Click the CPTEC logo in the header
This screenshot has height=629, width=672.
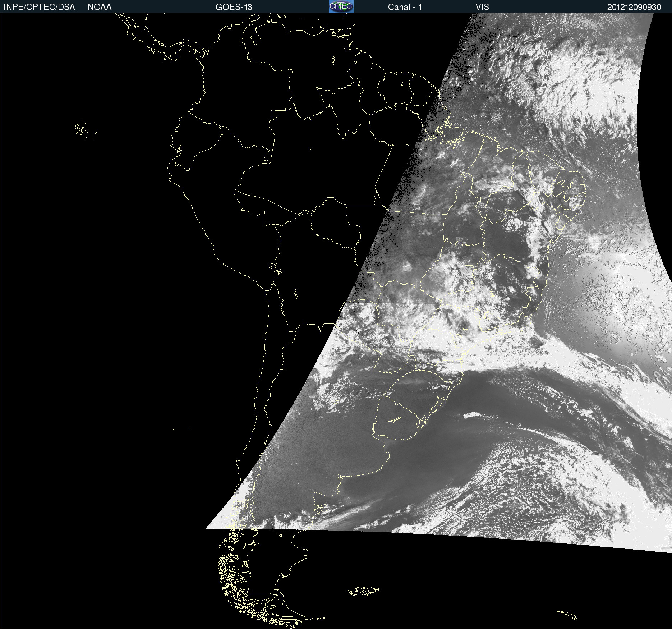[x=341, y=6]
